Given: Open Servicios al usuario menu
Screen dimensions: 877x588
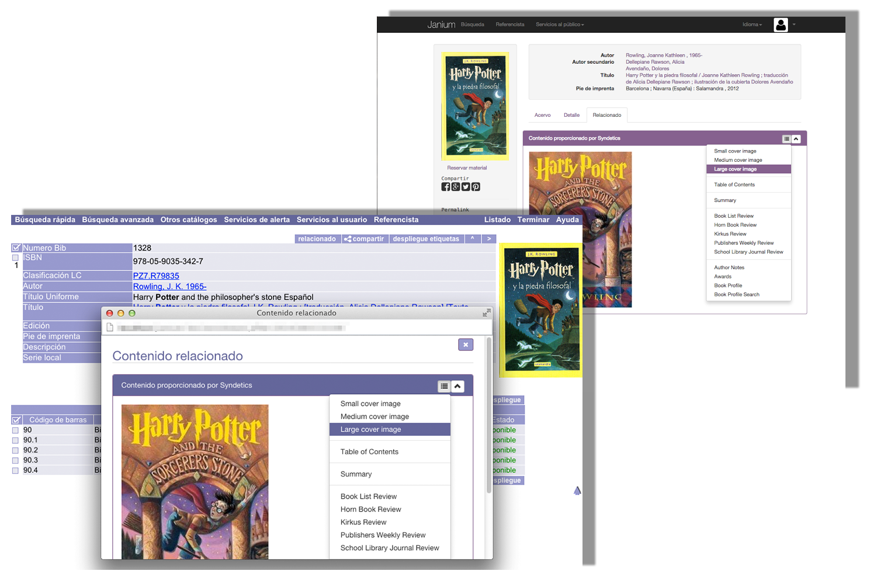Looking at the screenshot, I should [x=332, y=220].
